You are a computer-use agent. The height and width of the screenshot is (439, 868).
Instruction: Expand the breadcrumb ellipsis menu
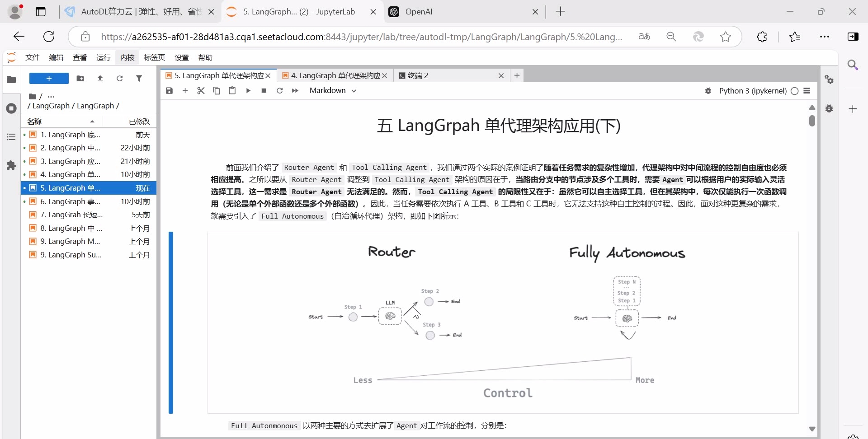(x=51, y=96)
